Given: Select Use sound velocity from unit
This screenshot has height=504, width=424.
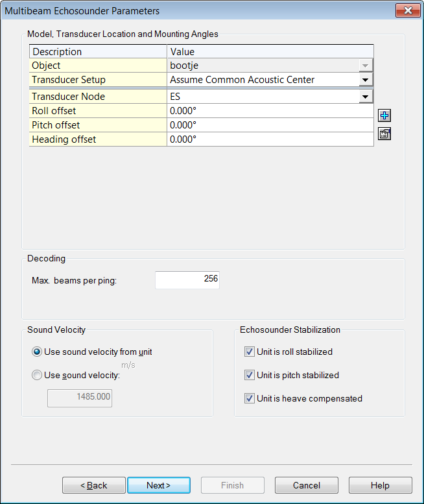Looking at the screenshot, I should pos(37,352).
